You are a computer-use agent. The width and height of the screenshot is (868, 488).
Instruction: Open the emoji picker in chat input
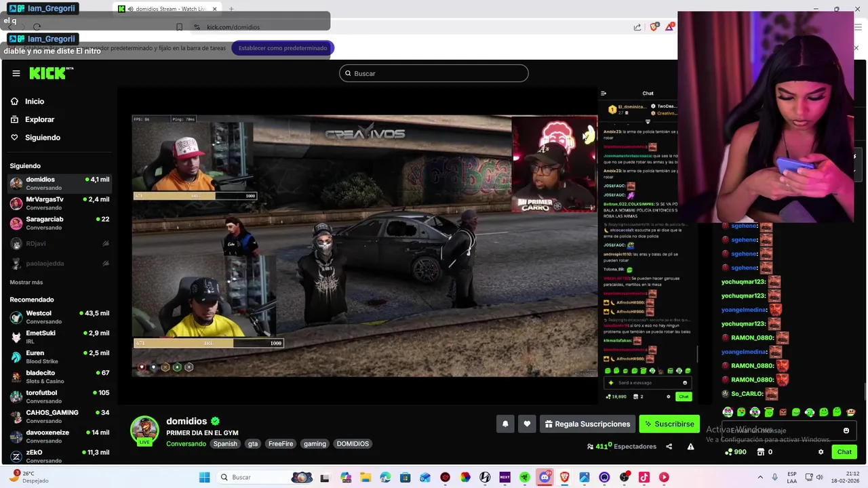[x=846, y=430]
